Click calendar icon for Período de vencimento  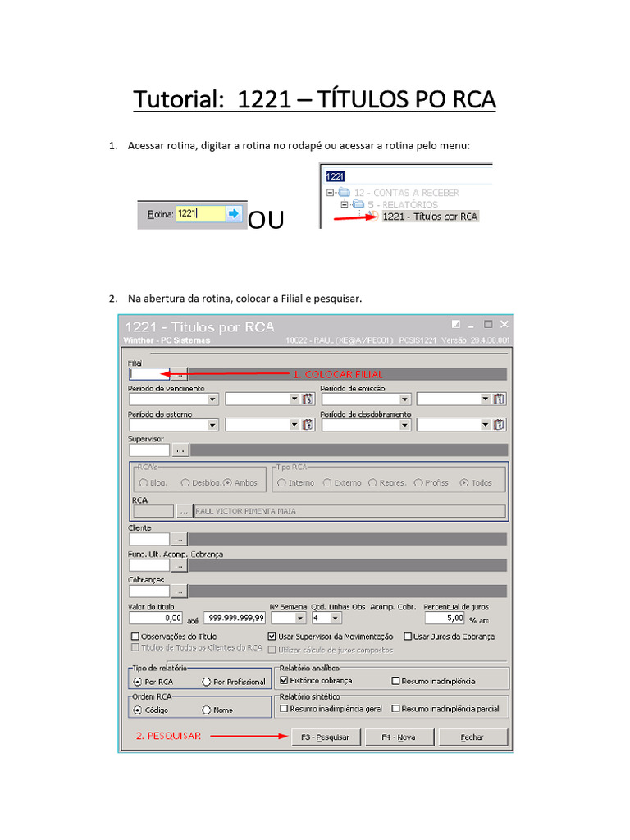[x=308, y=399]
